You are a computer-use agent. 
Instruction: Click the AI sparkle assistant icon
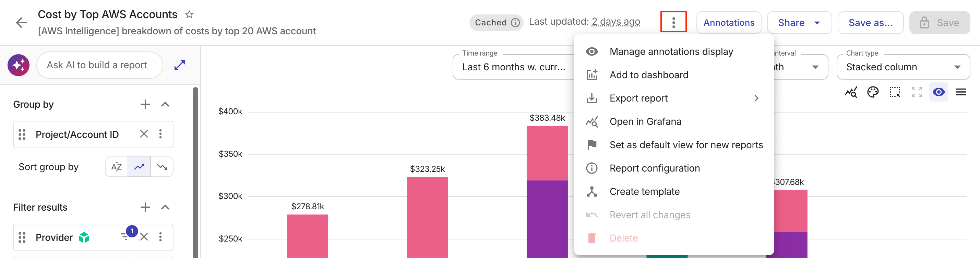[18, 65]
